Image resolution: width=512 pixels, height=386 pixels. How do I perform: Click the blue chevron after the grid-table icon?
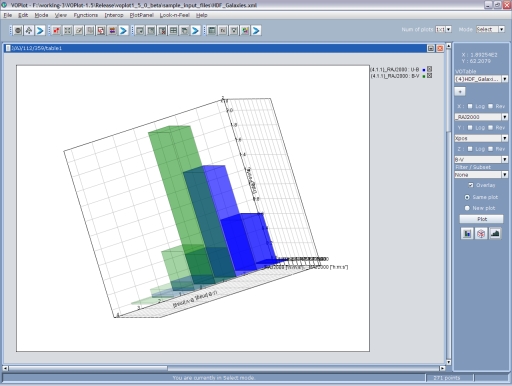coord(195,31)
